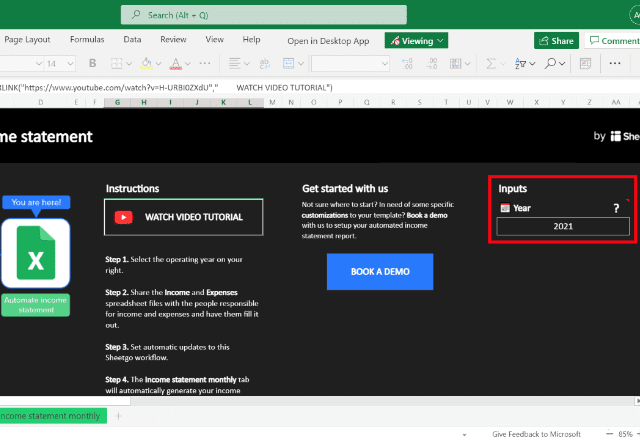Click the search magnifier icon
The image size is (640, 440).
(136, 15)
